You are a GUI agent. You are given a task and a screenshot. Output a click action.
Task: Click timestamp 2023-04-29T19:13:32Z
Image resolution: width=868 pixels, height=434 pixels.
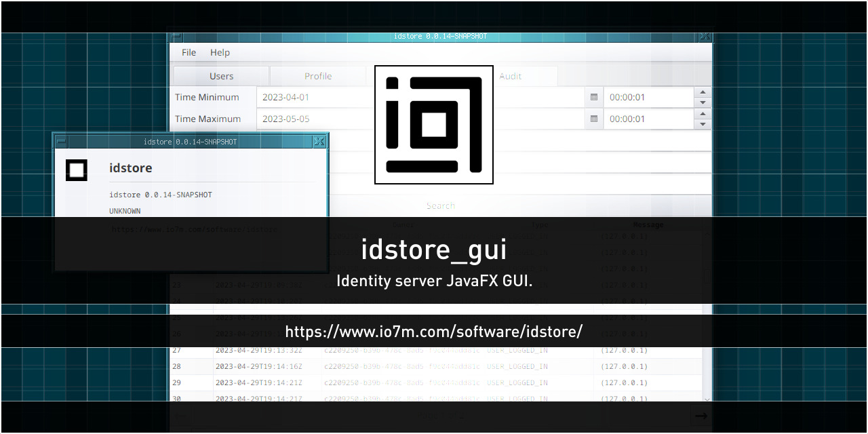pyautogui.click(x=259, y=350)
